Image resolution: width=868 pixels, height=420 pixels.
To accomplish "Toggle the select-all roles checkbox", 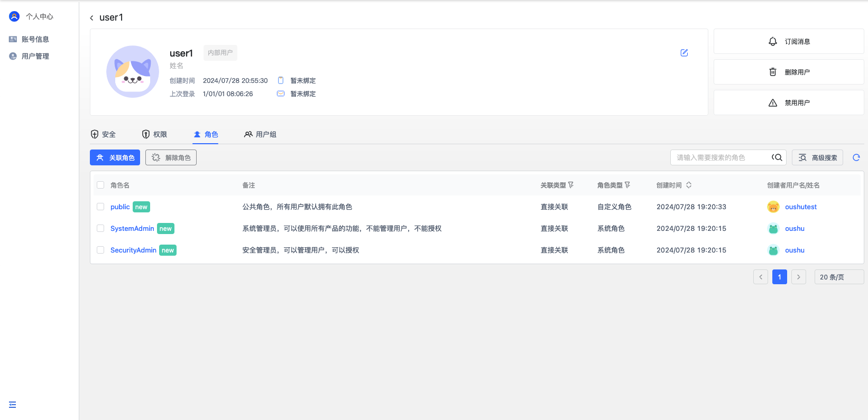I will [100, 185].
